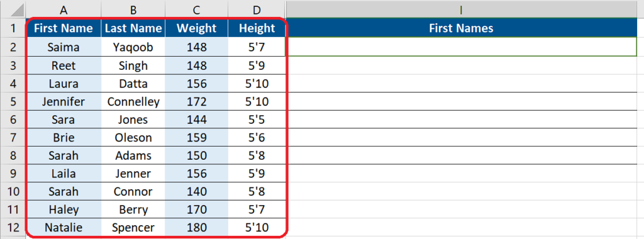Select column C header
The image size is (644, 239).
click(196, 10)
